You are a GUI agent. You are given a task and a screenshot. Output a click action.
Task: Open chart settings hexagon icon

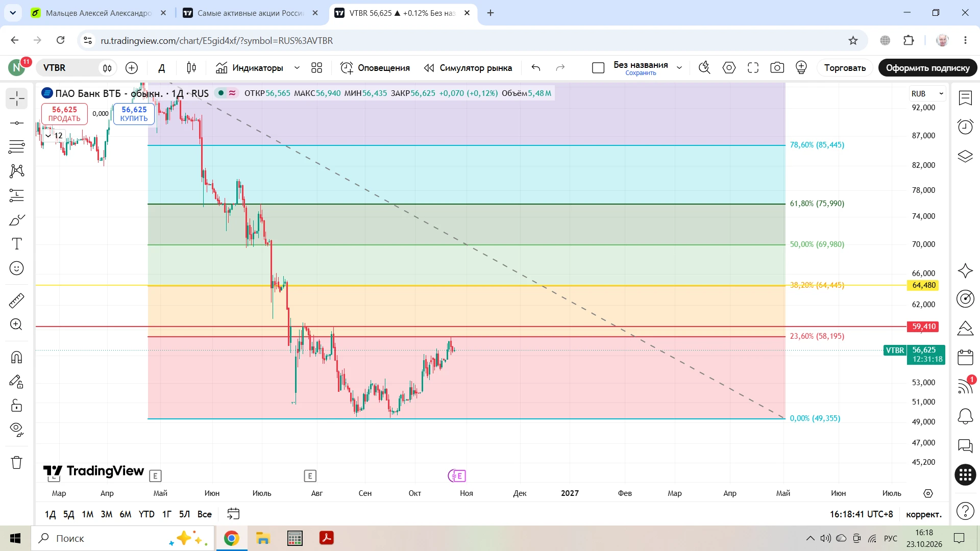(729, 68)
